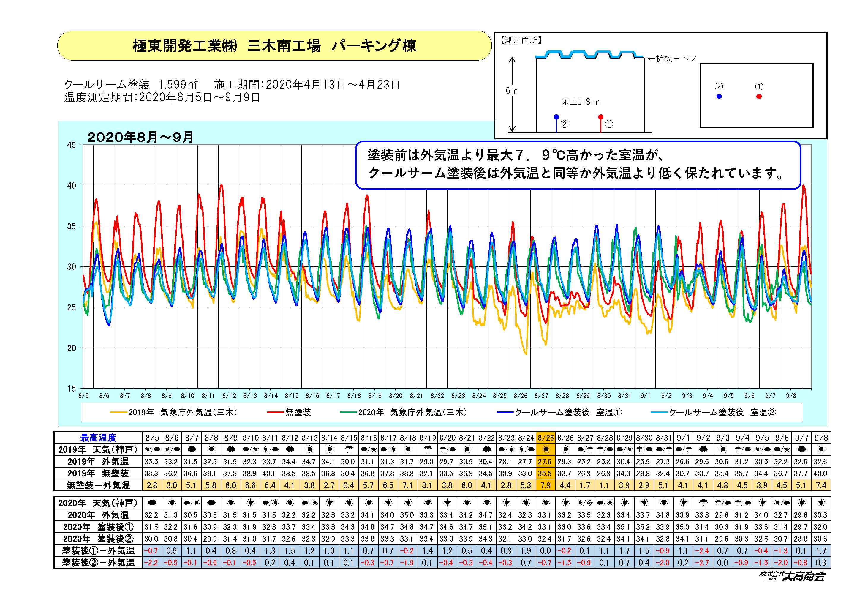This screenshot has width=868, height=614.
Task: Click the 2019 weather umbrella icon under 8/15
Action: [349, 449]
